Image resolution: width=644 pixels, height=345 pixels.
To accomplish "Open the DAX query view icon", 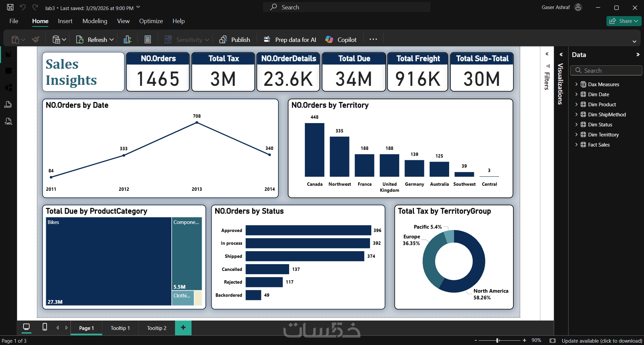I will [x=8, y=105].
